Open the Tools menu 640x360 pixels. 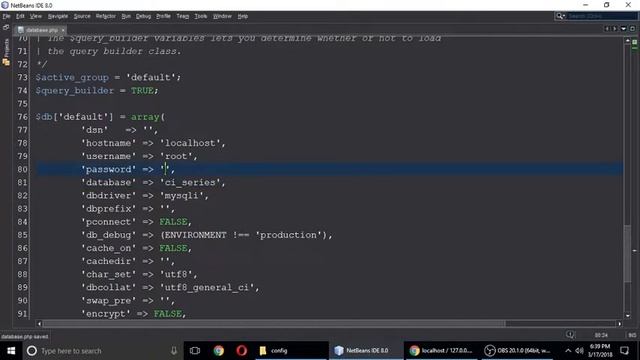[200, 16]
